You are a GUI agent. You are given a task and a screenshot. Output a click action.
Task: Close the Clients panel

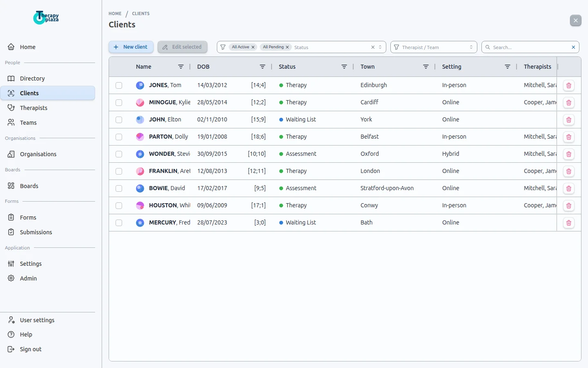coord(576,20)
